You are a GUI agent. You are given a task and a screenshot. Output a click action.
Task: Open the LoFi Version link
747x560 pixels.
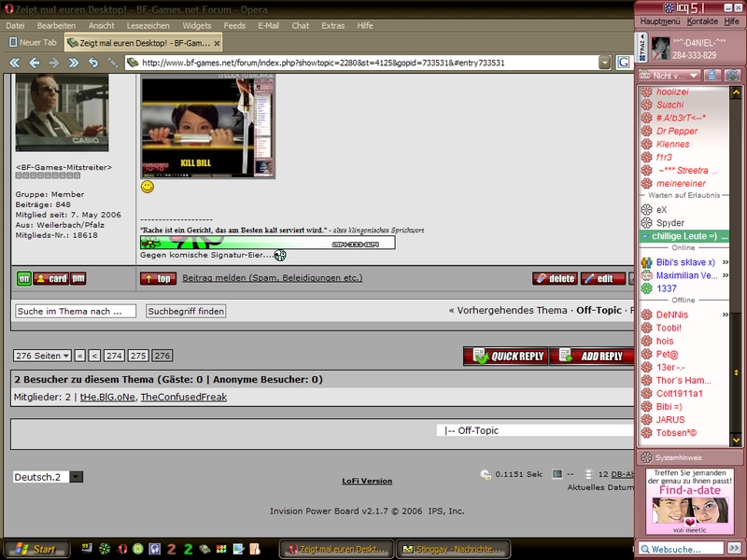click(367, 481)
